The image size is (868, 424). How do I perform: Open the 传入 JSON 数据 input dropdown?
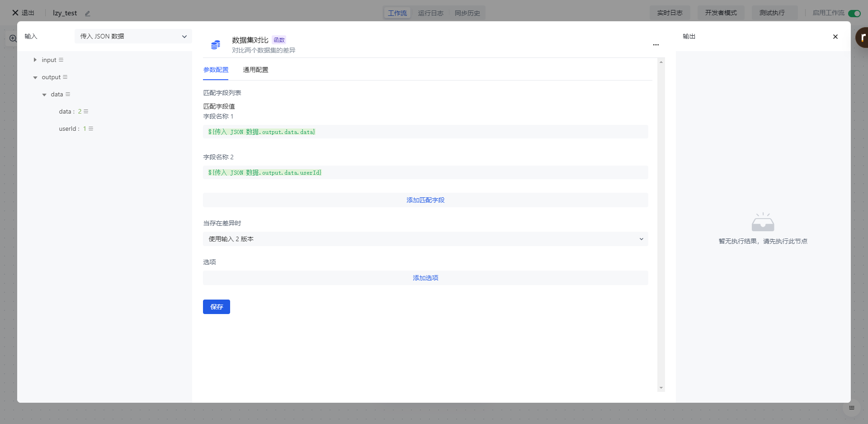(x=133, y=36)
